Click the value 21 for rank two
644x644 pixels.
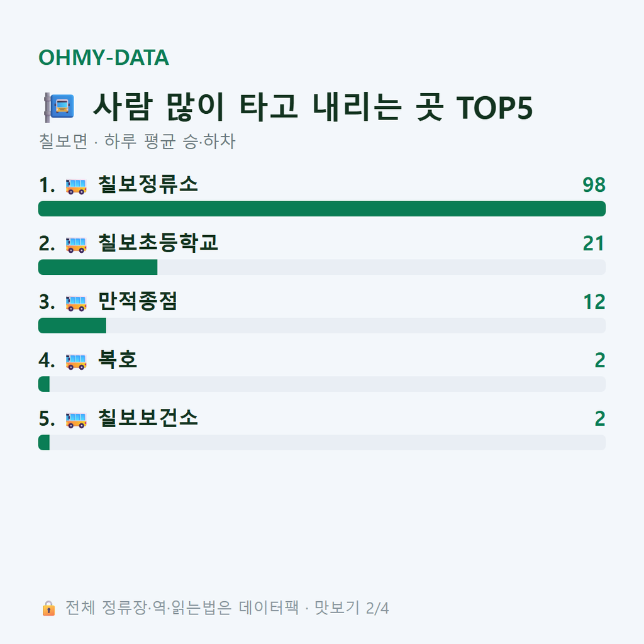594,243
